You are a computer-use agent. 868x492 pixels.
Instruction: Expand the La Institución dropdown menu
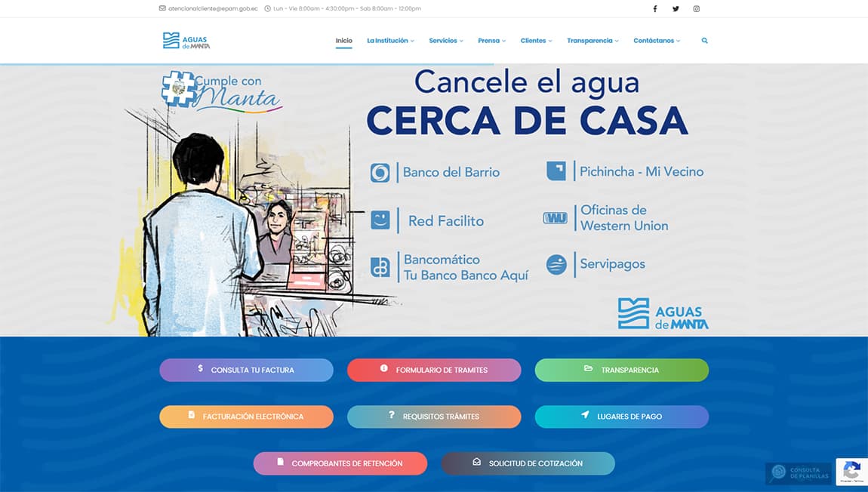click(x=390, y=41)
